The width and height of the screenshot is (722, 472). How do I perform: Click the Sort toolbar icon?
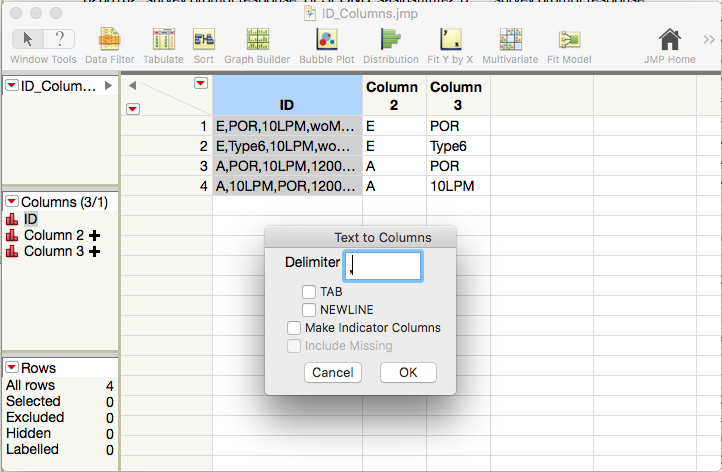pyautogui.click(x=204, y=44)
